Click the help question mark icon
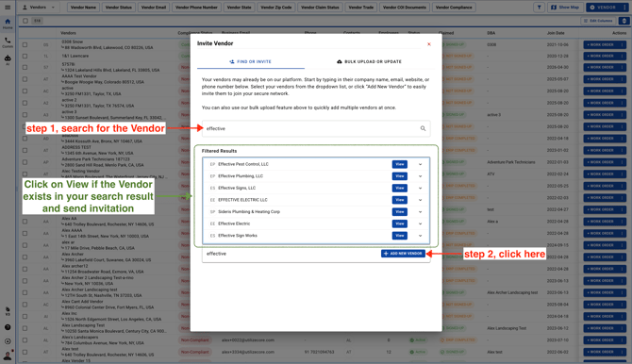Image resolution: width=632 pixels, height=364 pixels. pyautogui.click(x=8, y=327)
